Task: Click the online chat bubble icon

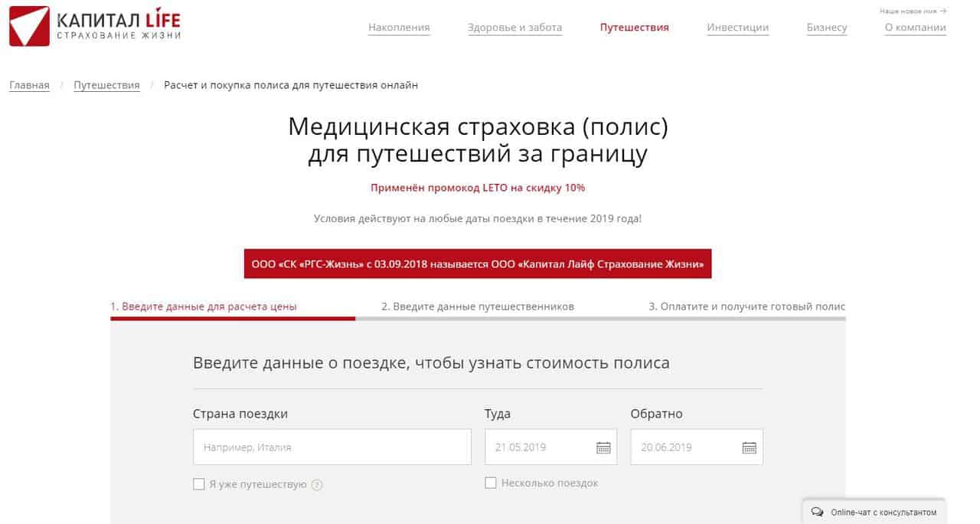Action: point(817,512)
